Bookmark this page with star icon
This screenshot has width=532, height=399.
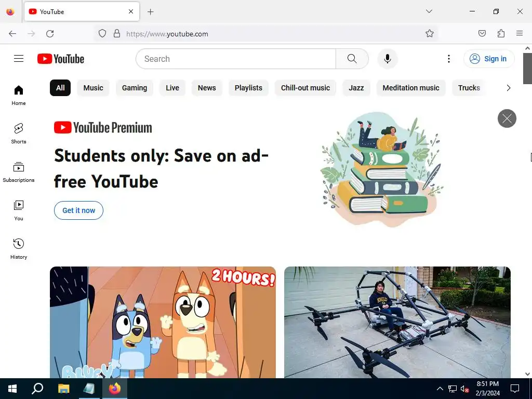[x=430, y=34]
